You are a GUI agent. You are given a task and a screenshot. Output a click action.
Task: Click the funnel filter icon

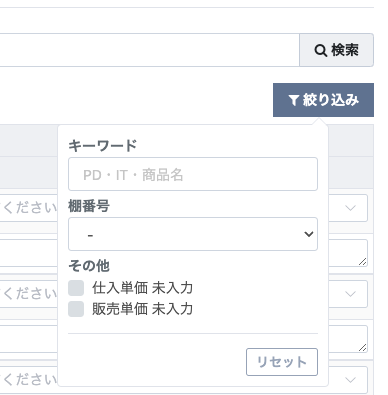[294, 100]
